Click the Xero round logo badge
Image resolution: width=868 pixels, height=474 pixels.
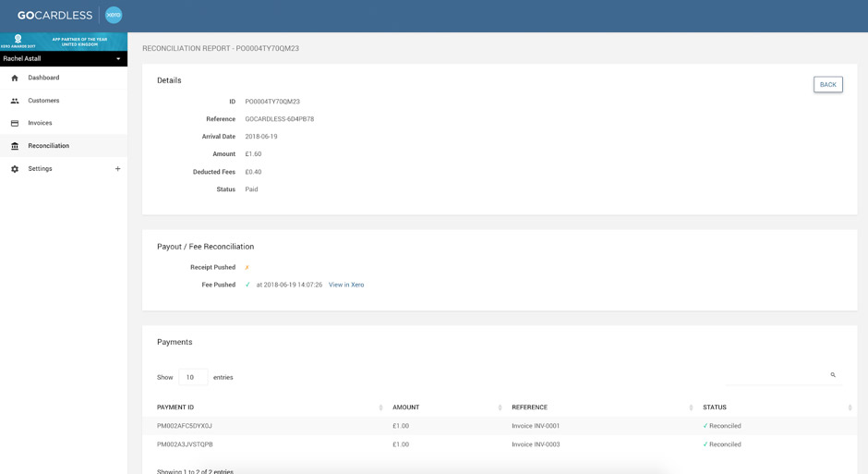point(114,15)
